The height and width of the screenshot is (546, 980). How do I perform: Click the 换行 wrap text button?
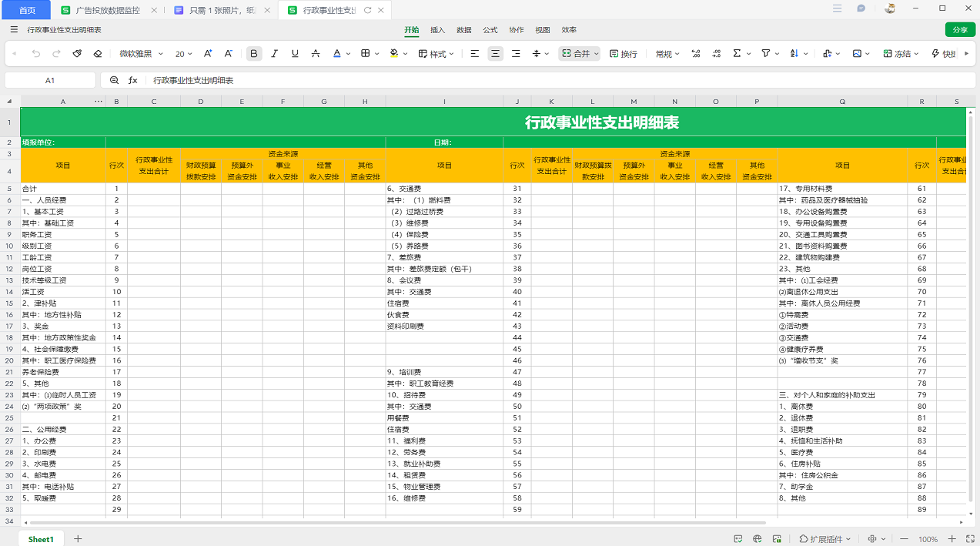[624, 54]
